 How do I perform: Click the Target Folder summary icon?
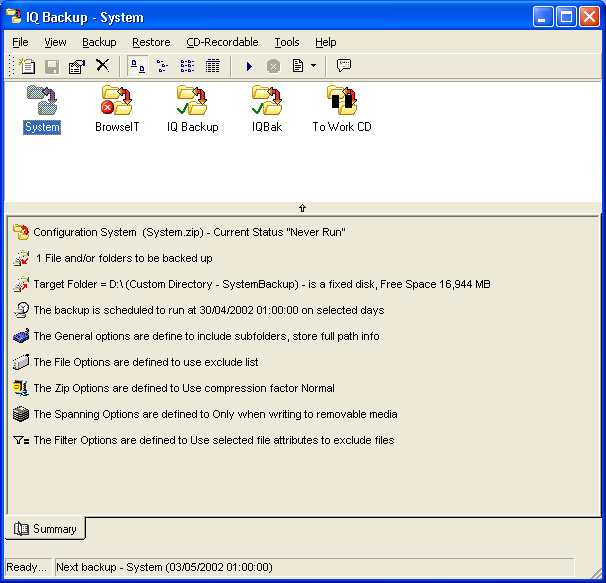point(21,284)
